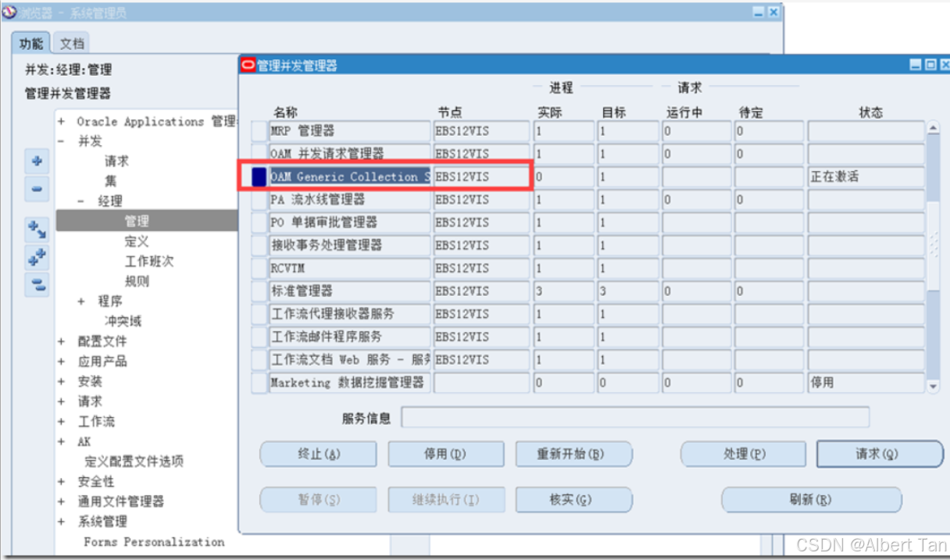Select the MRP 管理器 row name field
950x560 pixels.
[x=349, y=131]
